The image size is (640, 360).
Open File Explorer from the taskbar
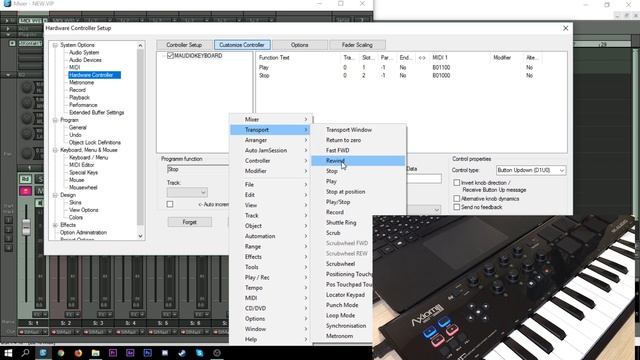[x=96, y=353]
